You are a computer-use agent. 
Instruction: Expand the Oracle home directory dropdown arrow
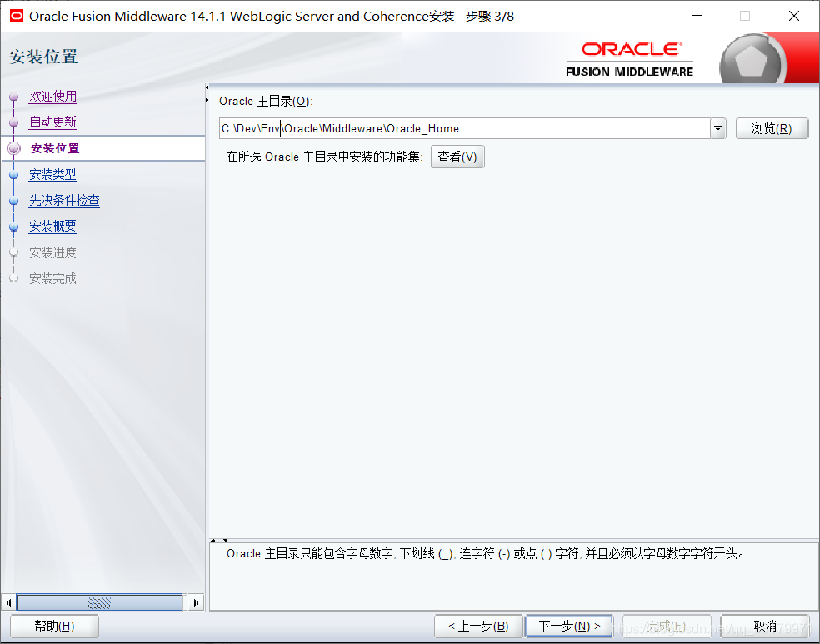pyautogui.click(x=718, y=128)
